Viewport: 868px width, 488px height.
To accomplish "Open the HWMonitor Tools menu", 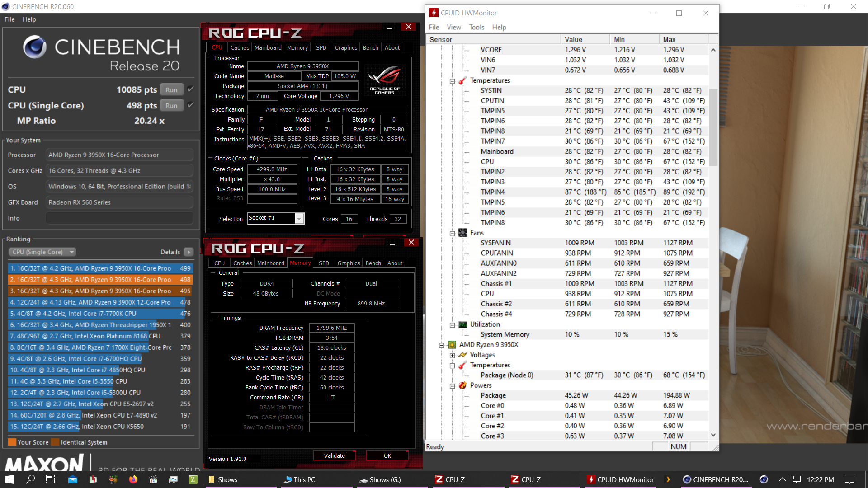I will pos(476,27).
